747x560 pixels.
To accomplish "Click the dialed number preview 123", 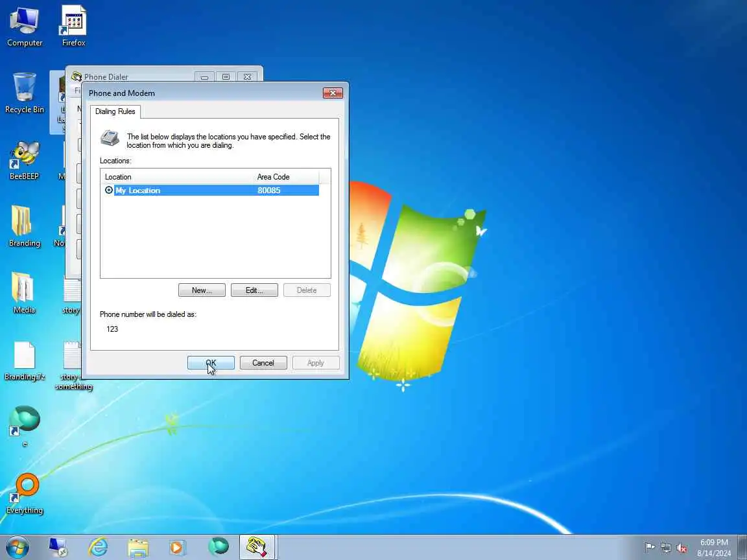I will point(112,329).
